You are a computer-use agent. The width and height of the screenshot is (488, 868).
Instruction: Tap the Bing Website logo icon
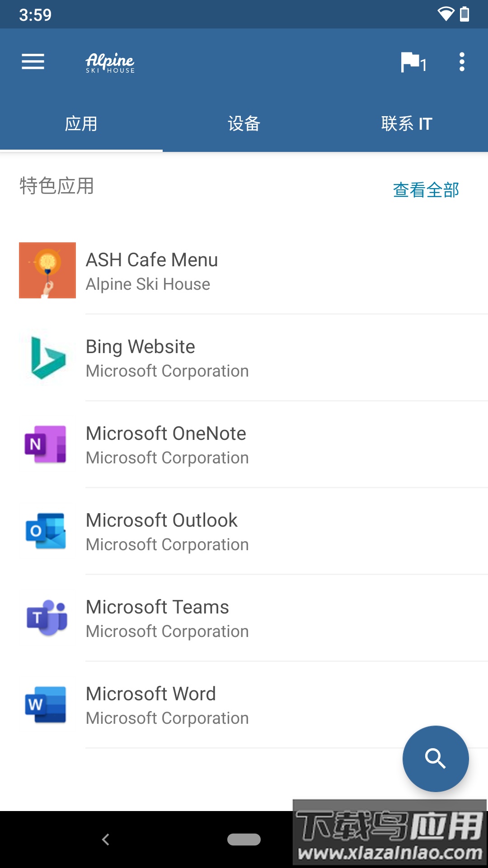tap(47, 358)
